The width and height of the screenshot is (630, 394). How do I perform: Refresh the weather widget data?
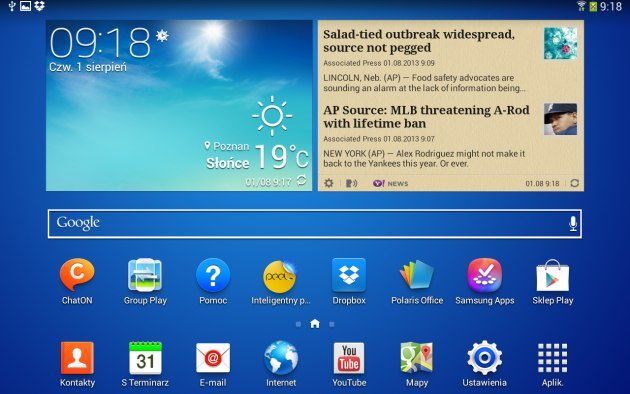(302, 181)
